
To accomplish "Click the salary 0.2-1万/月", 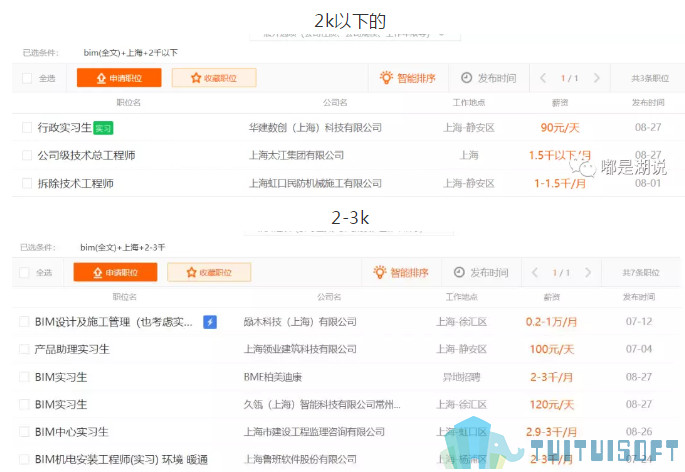I will pos(551,322).
